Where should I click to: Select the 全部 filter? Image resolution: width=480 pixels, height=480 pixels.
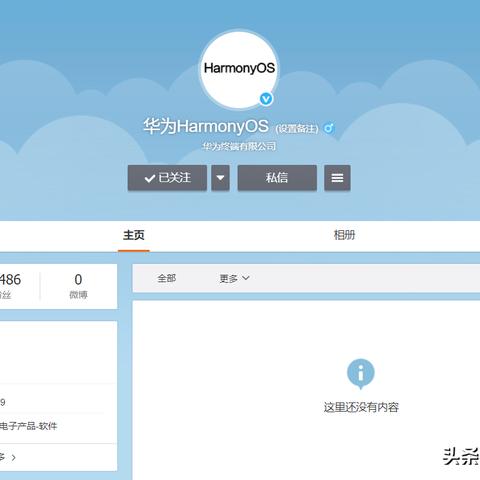click(166, 278)
